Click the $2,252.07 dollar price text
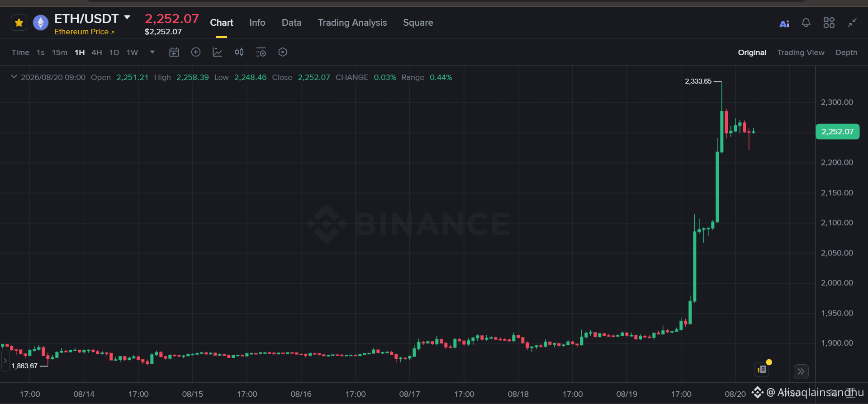Viewport: 868px width, 404px height. (163, 32)
